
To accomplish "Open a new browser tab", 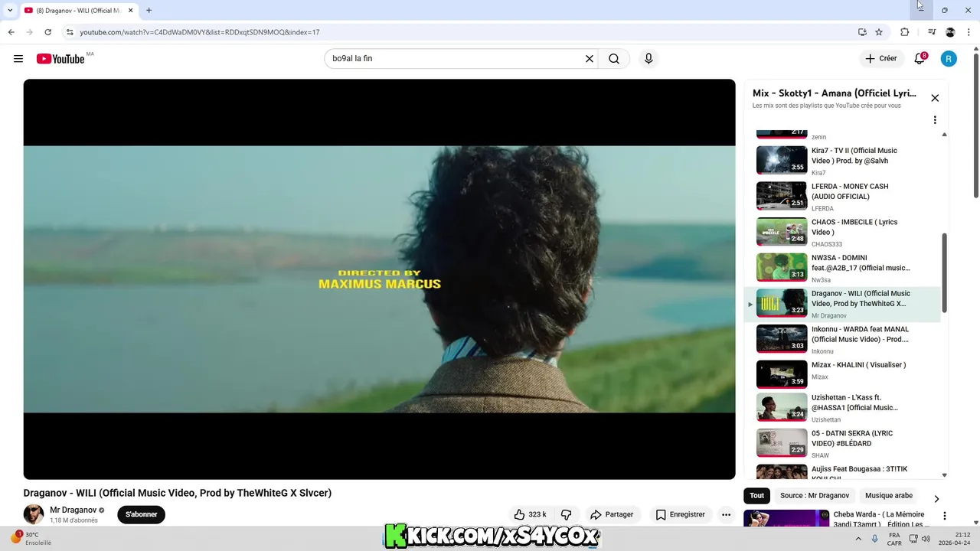I will (149, 11).
